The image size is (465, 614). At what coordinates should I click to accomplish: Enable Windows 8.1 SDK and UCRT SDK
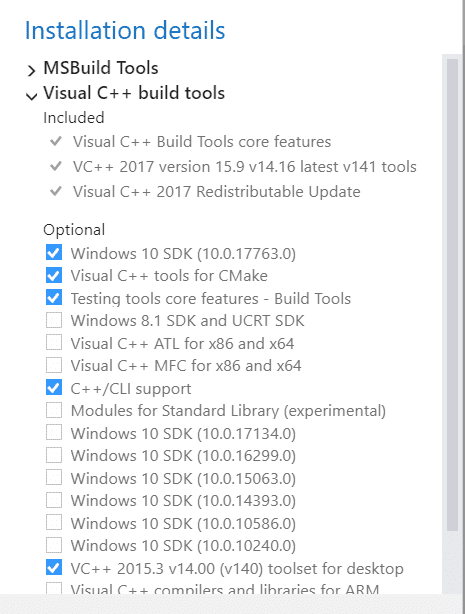click(54, 320)
